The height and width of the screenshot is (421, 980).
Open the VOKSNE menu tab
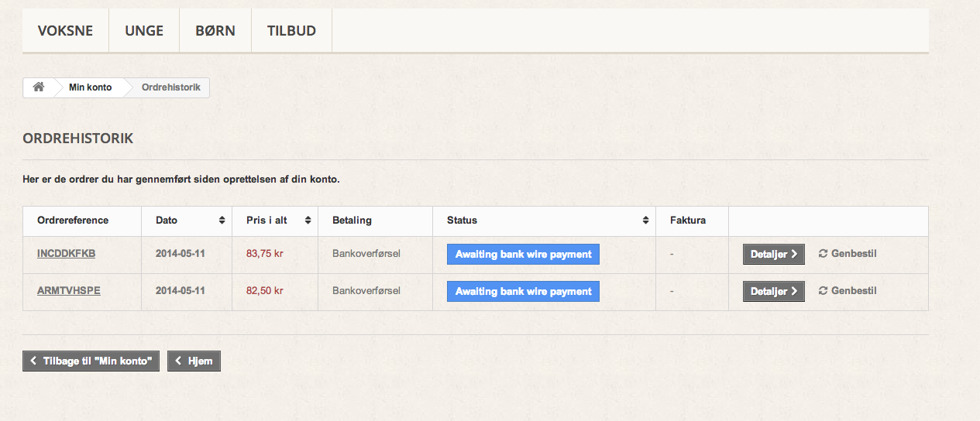coord(65,31)
